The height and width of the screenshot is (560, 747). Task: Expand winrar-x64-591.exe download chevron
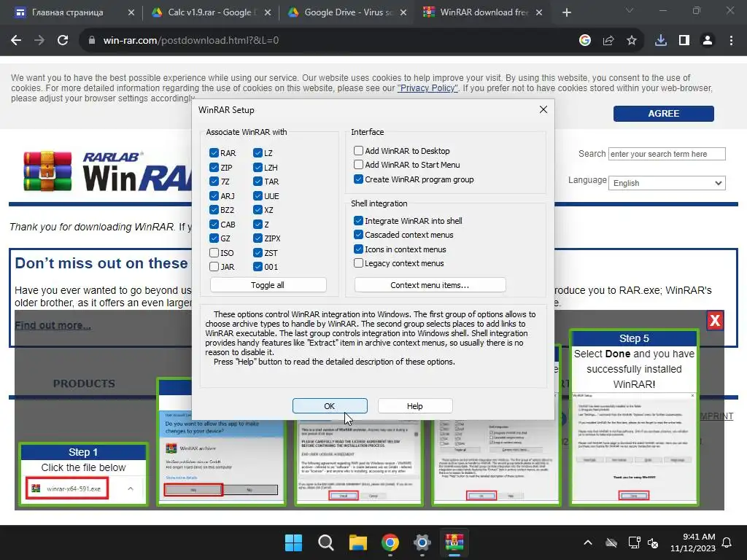pos(131,489)
